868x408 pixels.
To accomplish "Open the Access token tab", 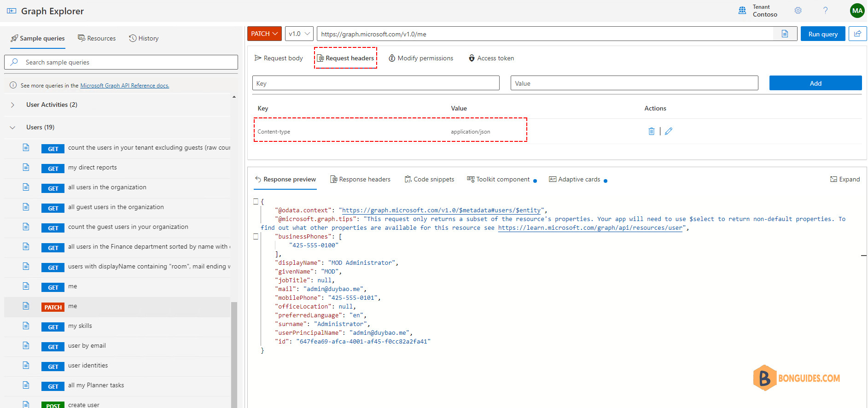I will coord(491,58).
